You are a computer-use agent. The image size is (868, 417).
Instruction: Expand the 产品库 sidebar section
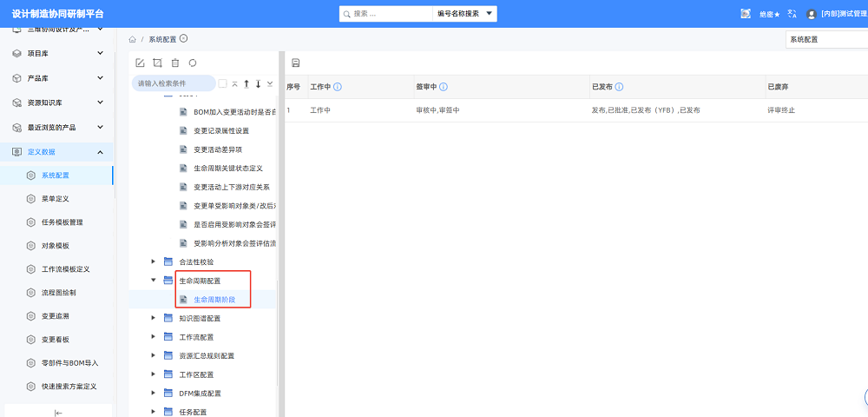[x=100, y=78]
